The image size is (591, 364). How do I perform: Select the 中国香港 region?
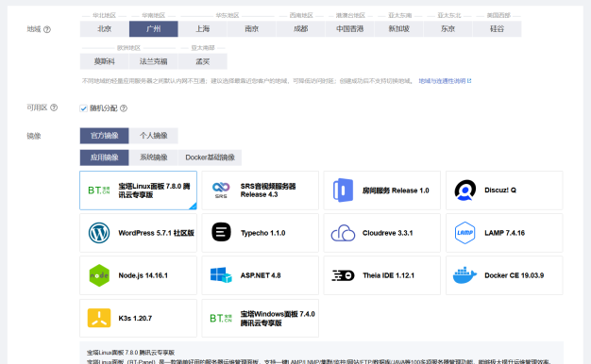pos(349,29)
